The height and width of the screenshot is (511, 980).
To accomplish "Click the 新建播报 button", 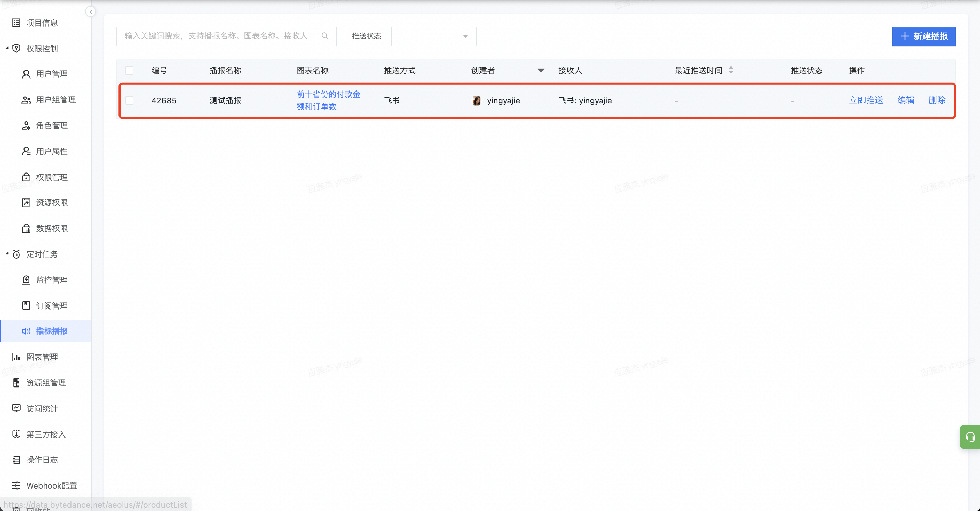I will point(924,36).
